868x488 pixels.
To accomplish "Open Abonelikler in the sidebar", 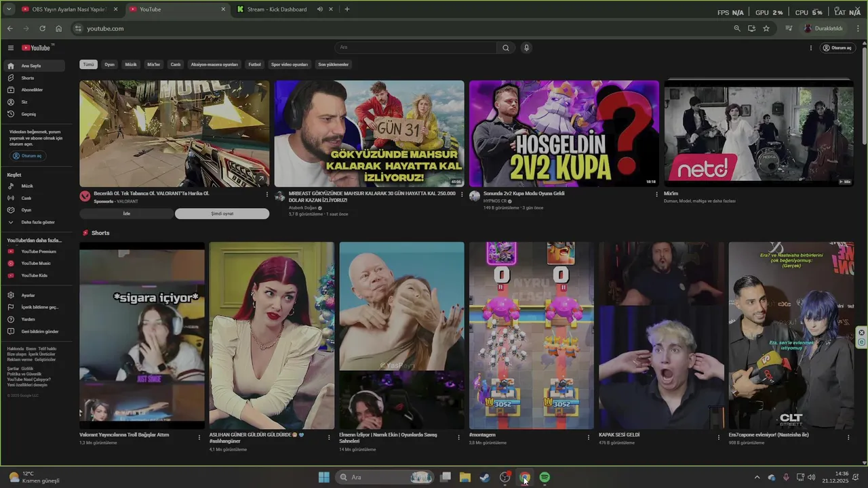I will pyautogui.click(x=35, y=89).
